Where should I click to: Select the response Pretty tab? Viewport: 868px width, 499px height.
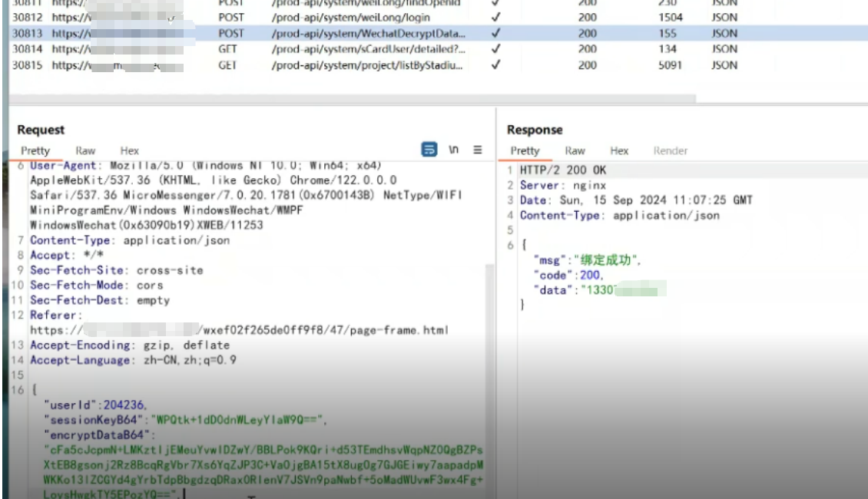[525, 150]
